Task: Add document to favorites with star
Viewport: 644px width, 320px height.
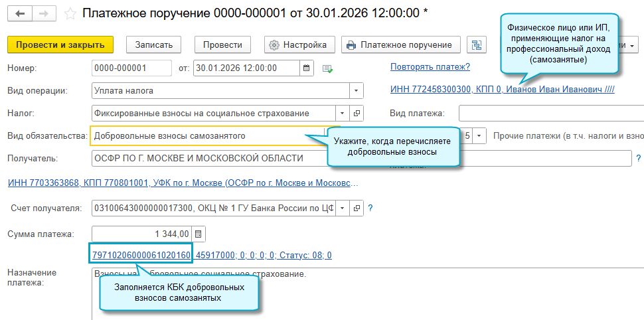Action: click(70, 14)
